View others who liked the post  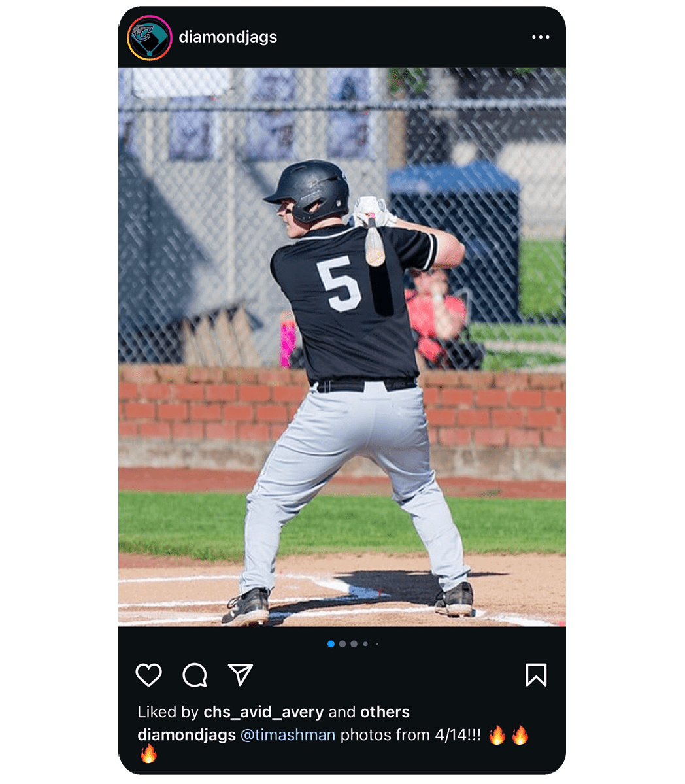point(385,712)
